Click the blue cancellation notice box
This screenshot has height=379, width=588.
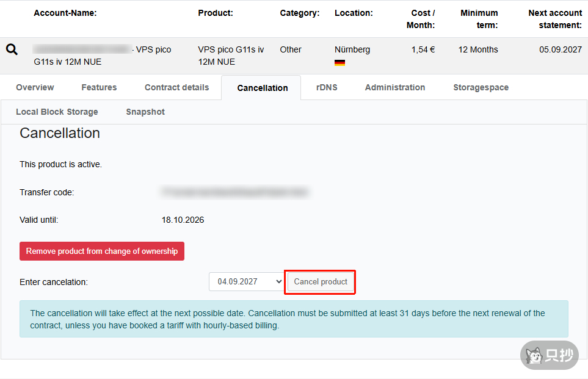click(294, 319)
